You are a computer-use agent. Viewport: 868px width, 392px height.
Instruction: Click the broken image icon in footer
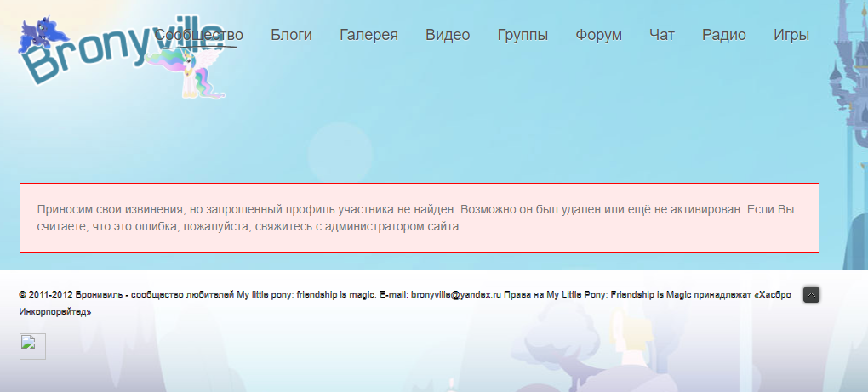click(x=32, y=346)
